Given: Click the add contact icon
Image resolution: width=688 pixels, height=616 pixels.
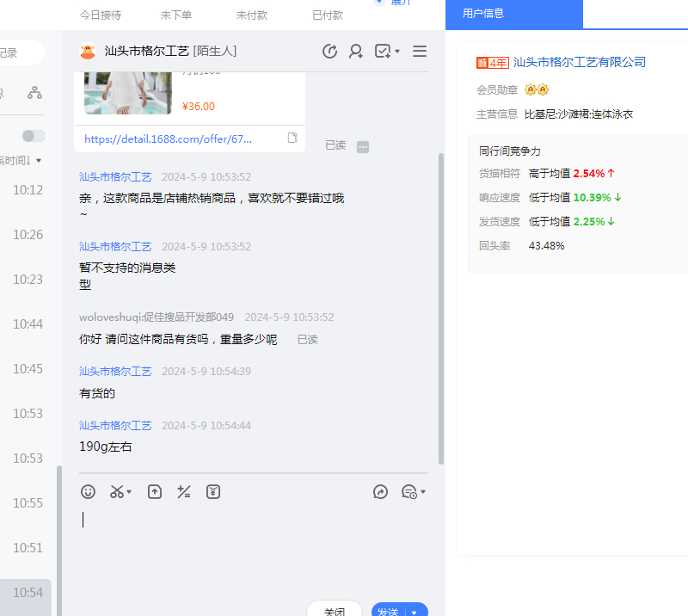Looking at the screenshot, I should [355, 52].
